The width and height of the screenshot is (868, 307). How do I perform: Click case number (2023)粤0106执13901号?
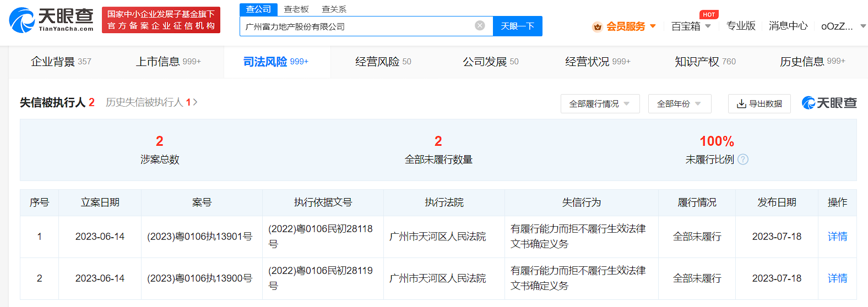(x=200, y=237)
